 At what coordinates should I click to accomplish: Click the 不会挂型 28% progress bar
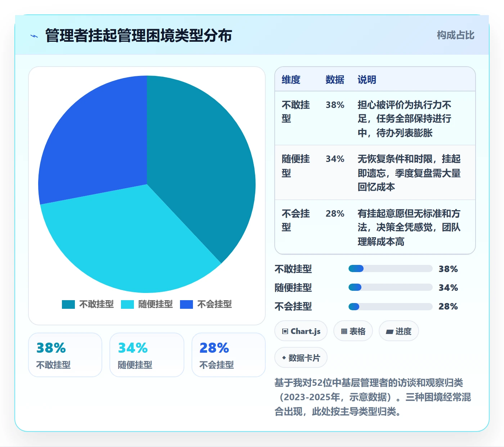point(390,307)
